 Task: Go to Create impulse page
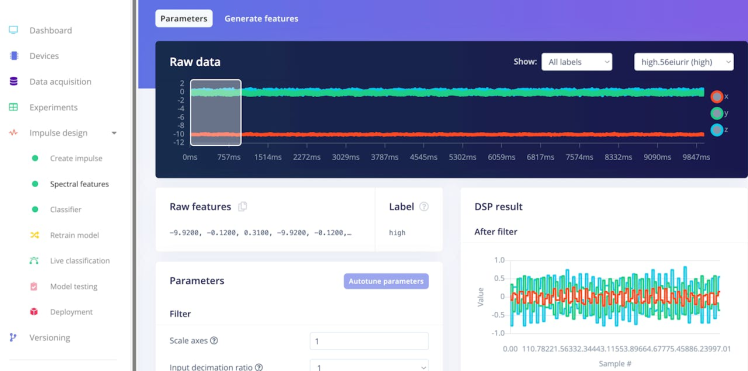coord(76,158)
